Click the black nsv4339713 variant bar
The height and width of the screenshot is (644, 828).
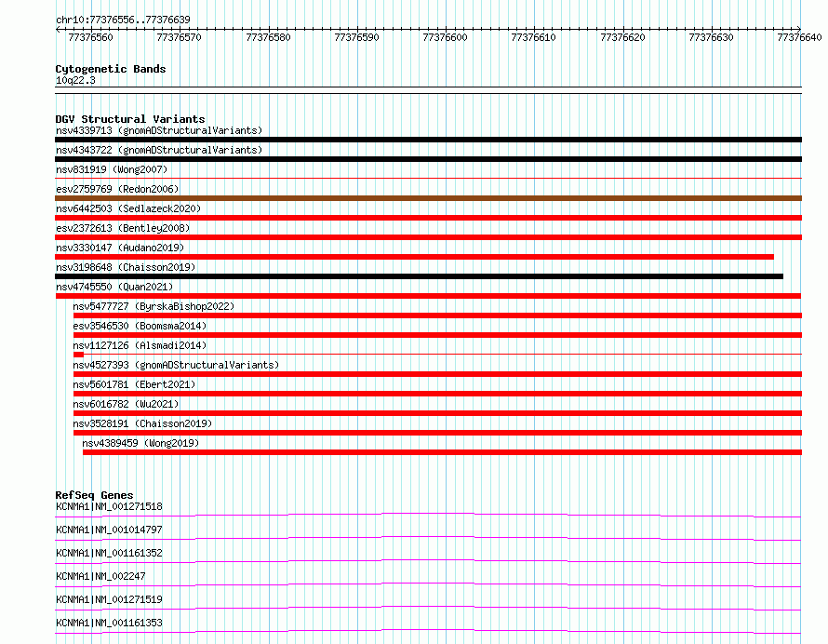click(428, 140)
